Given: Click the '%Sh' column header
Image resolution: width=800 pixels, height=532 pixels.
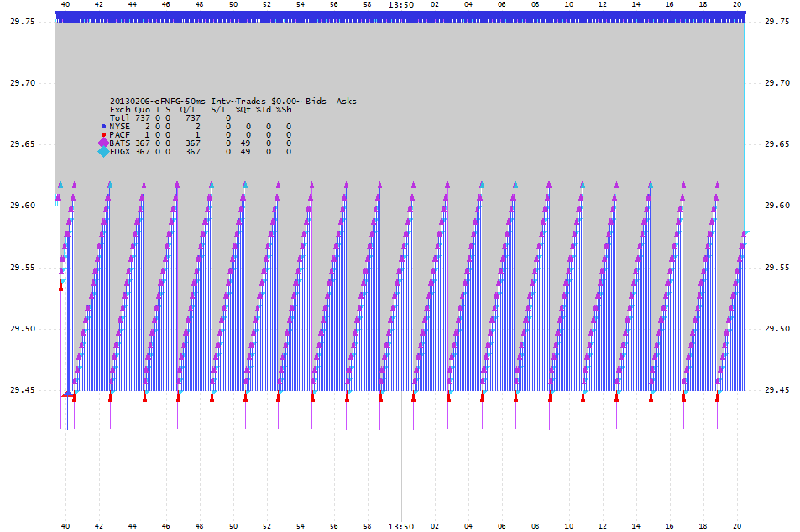Looking at the screenshot, I should coord(284,110).
